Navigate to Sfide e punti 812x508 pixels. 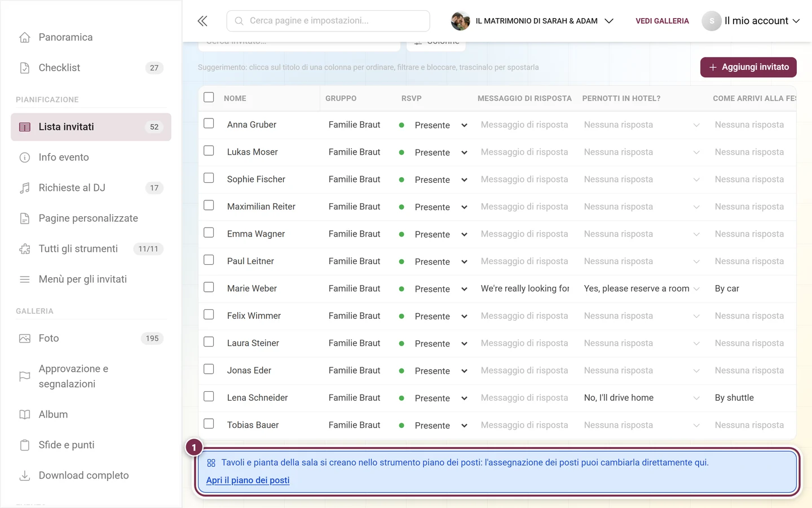(91, 445)
